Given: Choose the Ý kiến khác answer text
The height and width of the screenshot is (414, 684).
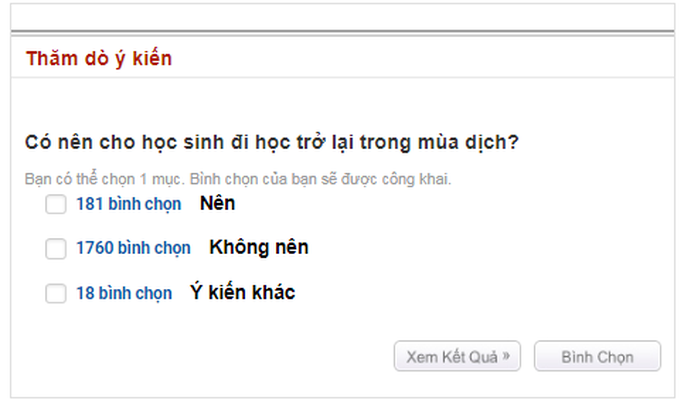Looking at the screenshot, I should (243, 292).
